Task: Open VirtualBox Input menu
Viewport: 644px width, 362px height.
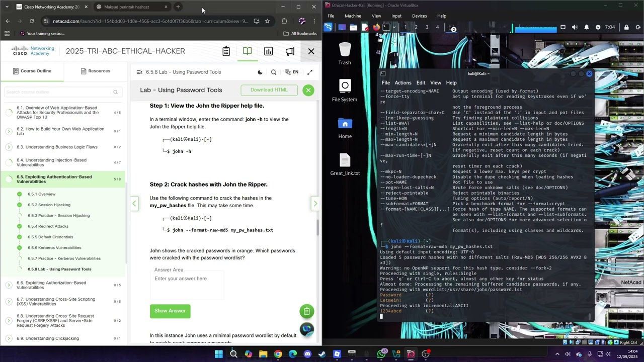Action: coord(396,16)
